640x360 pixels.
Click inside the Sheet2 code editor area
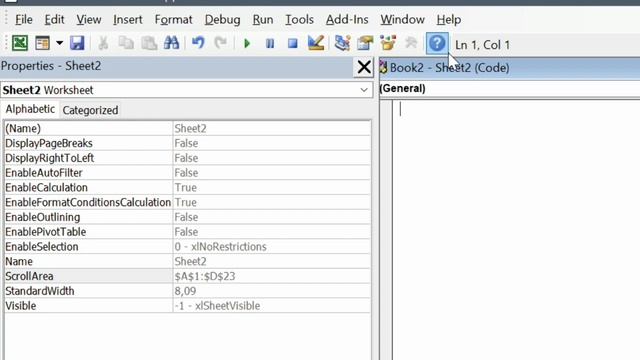coord(516,230)
